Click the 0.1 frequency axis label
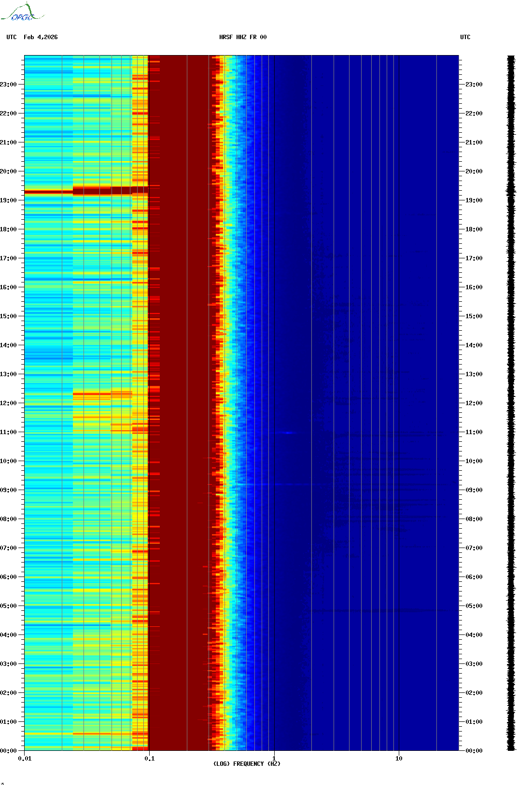532x789 pixels. click(x=149, y=759)
